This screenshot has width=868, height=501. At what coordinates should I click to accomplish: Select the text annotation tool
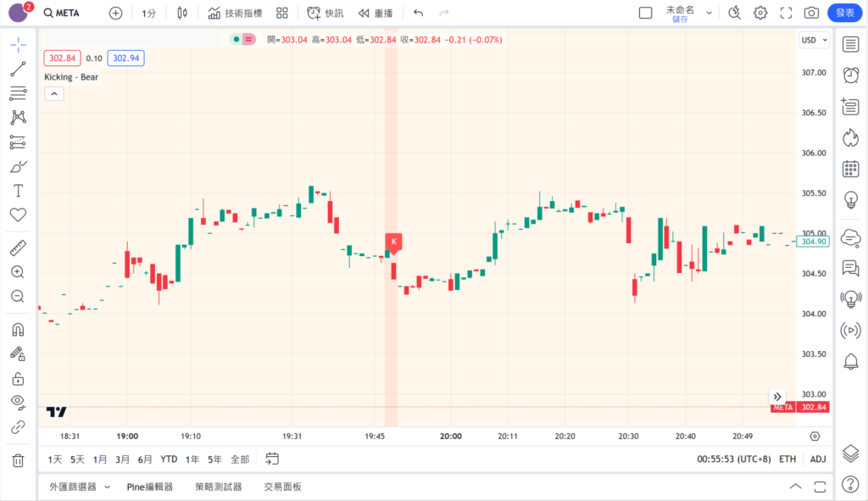click(x=18, y=191)
